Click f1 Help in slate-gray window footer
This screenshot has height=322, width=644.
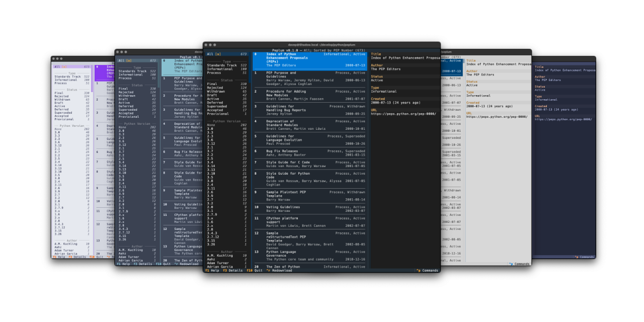pos(124,264)
